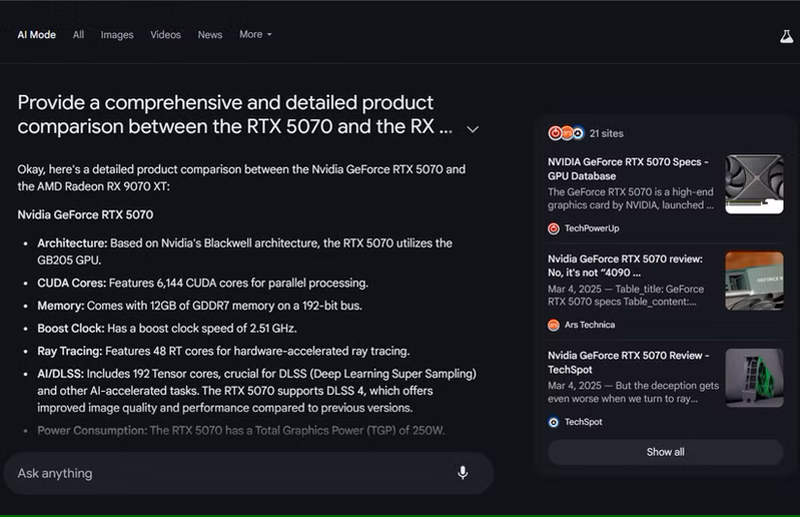Click the AI/DLSS 192 Tensor cores bullet
This screenshot has height=517, width=800.
(257, 391)
